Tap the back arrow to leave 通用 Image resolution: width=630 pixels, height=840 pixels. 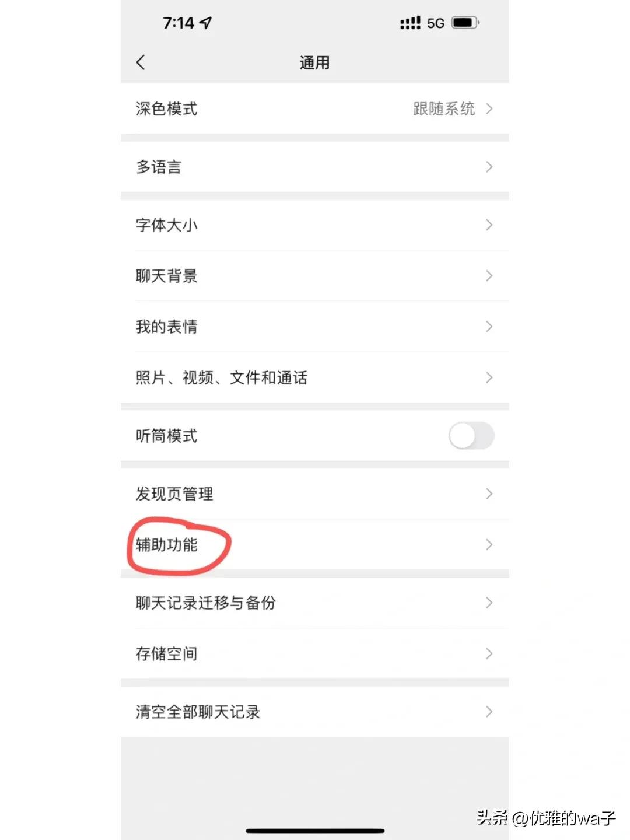tap(140, 62)
